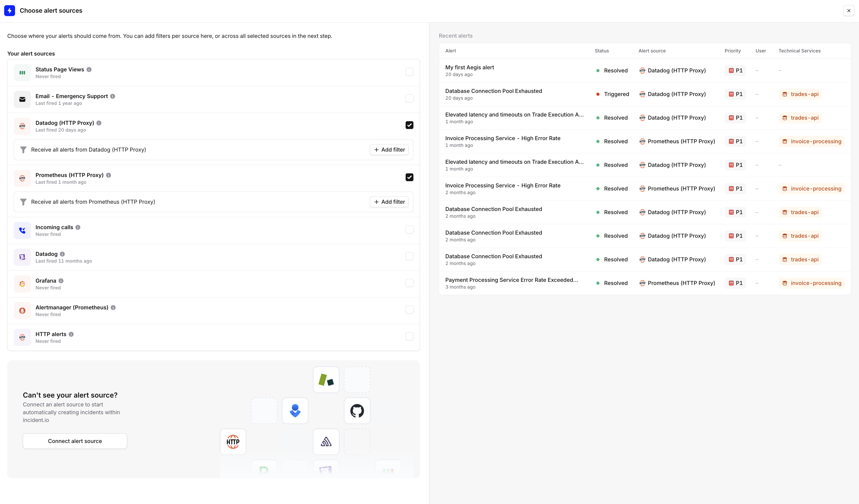This screenshot has width=859, height=504.
Task: Open the Triggered Database Connection Pool Exhausted alert
Action: click(x=645, y=94)
